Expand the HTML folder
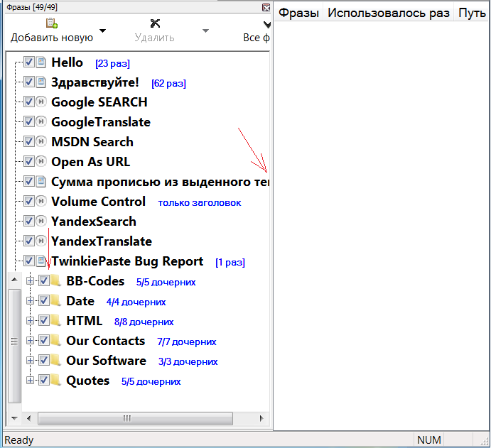The image size is (491, 448). coord(30,321)
